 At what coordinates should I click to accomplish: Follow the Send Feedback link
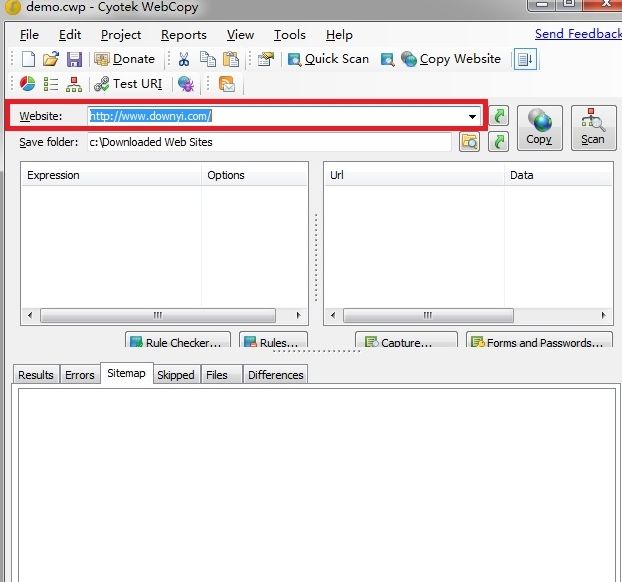pyautogui.click(x=578, y=34)
